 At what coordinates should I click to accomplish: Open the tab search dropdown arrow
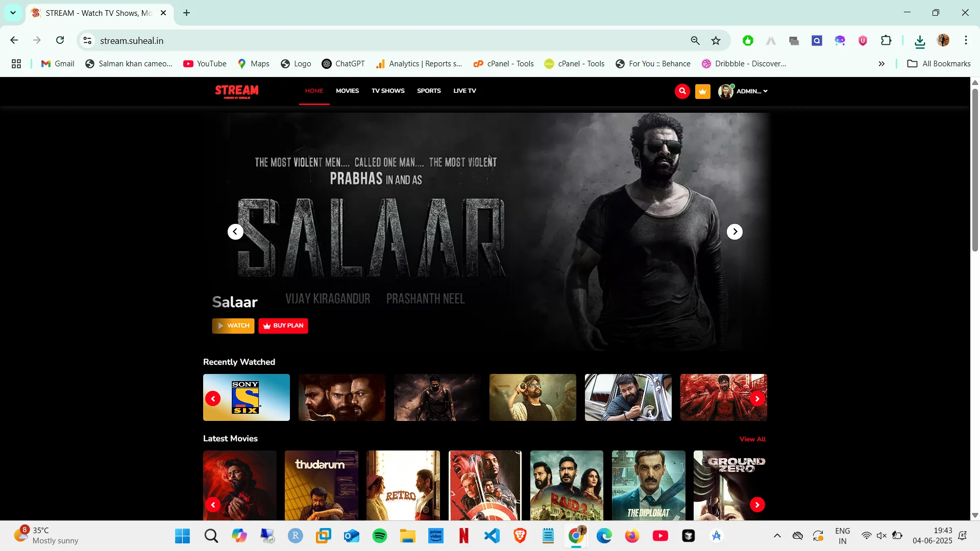point(13,13)
